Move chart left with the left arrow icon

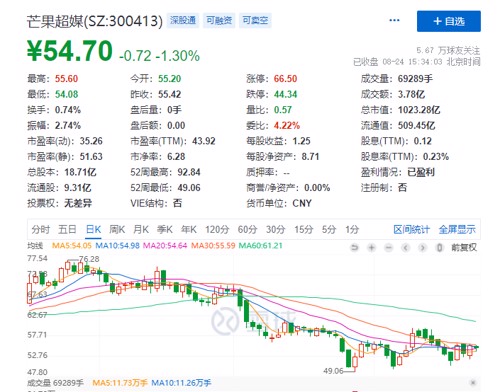(405, 248)
